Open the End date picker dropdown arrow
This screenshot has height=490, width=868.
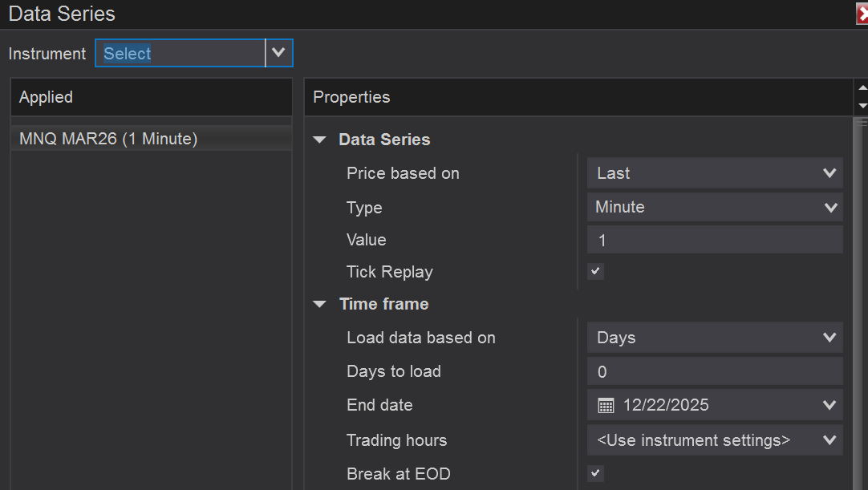(x=829, y=406)
